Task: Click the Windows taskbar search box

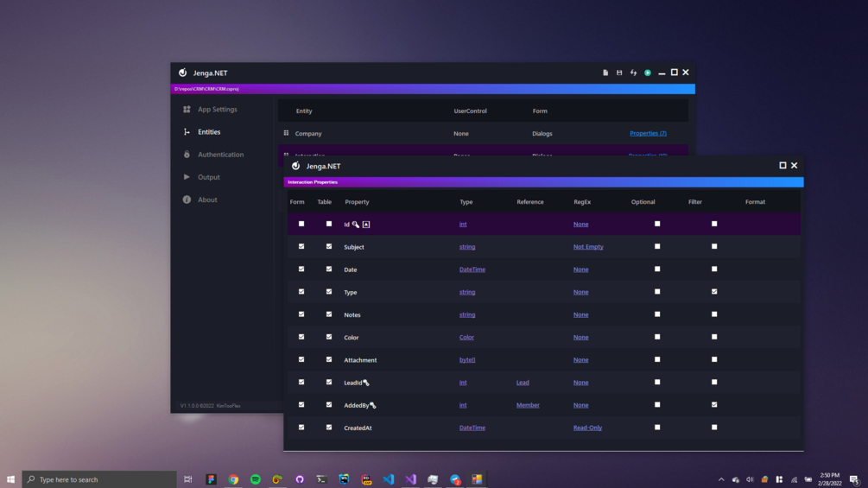Action: click(x=99, y=479)
